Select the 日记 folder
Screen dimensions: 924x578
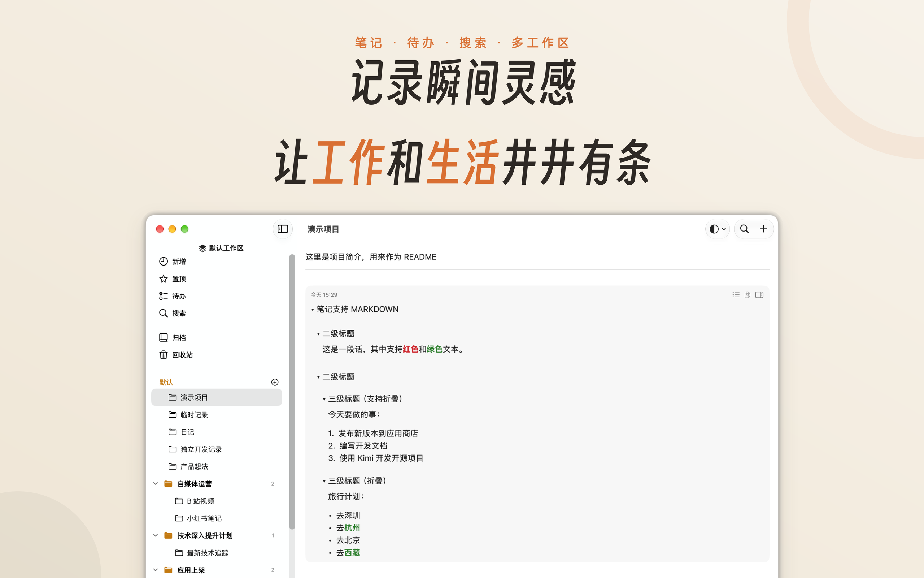coord(217,432)
